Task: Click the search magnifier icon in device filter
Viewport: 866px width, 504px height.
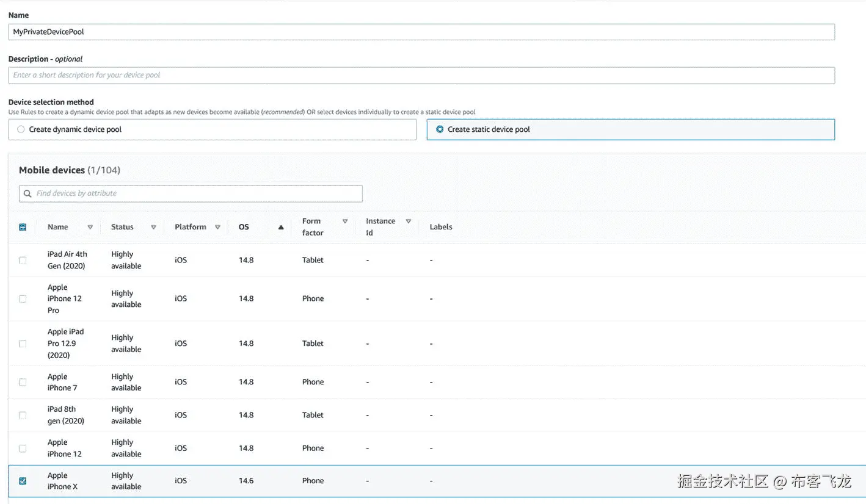Action: click(x=27, y=193)
